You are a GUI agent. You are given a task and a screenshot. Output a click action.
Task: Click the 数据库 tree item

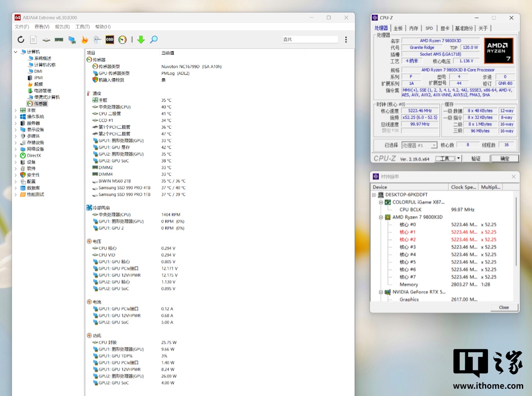(x=34, y=188)
